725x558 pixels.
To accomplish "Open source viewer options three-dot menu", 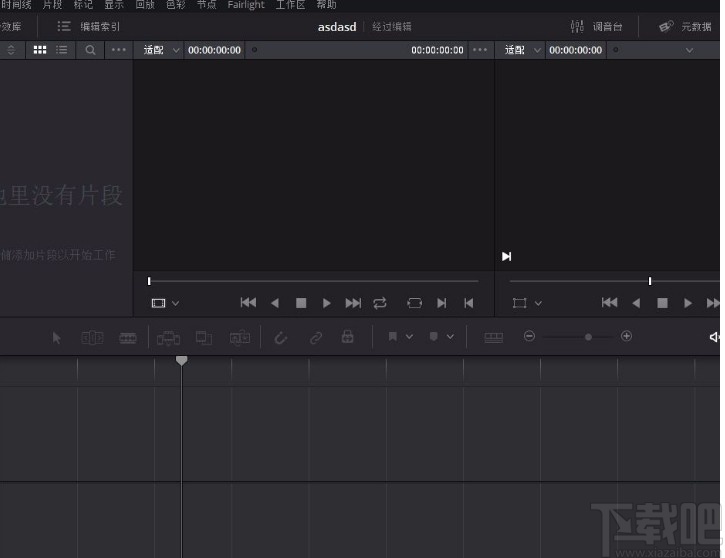I will (x=480, y=49).
